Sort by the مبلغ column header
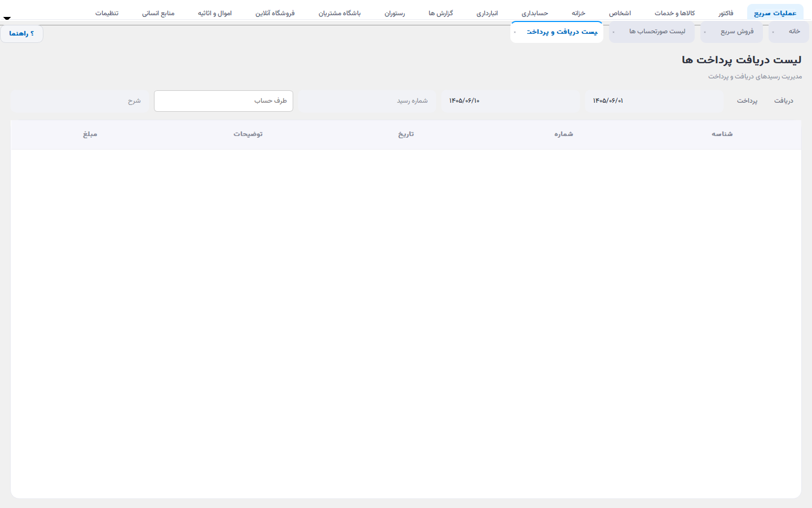 90,134
